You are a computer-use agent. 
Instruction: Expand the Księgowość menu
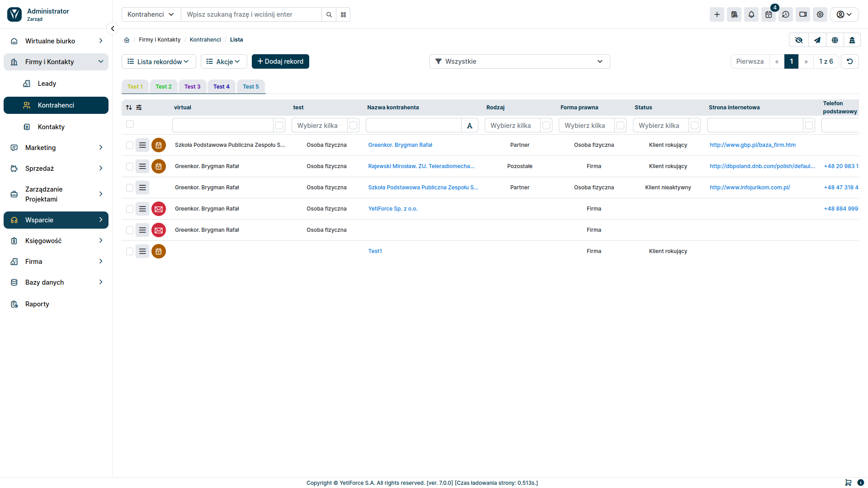tap(56, 241)
